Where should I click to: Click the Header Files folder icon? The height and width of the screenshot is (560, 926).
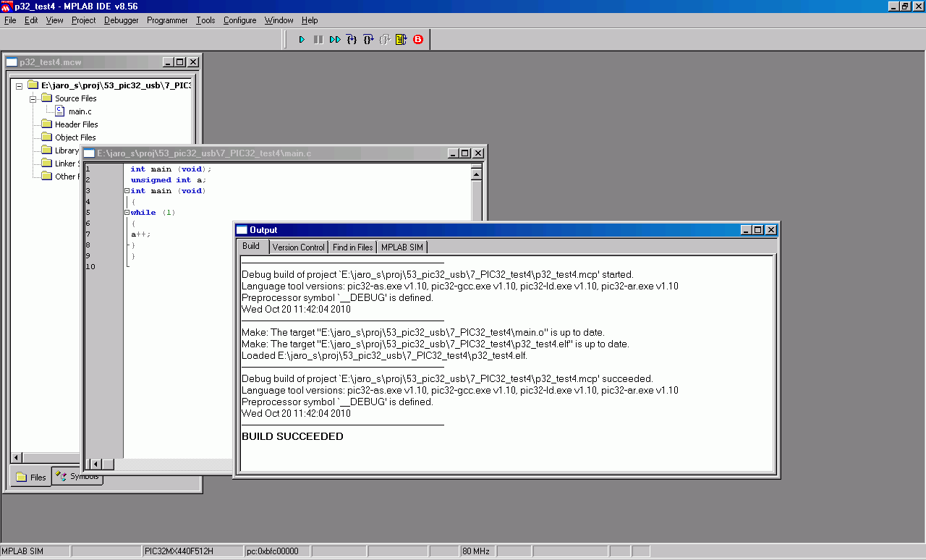click(47, 124)
